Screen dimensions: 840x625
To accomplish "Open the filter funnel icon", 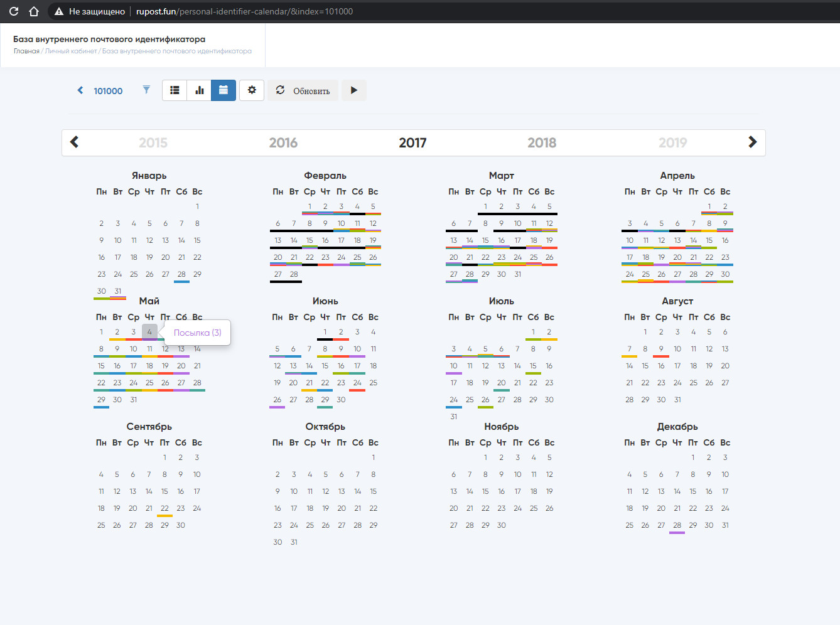I will (146, 90).
